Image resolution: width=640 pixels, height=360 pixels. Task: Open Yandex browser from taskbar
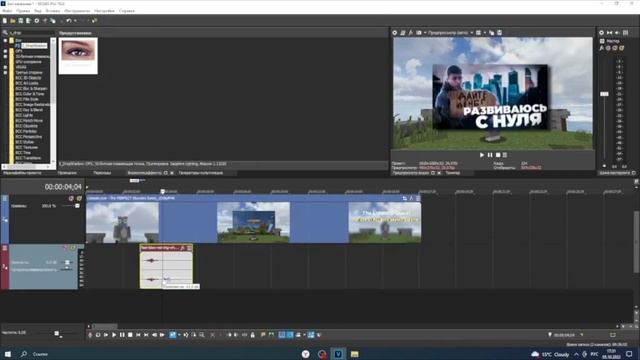pyautogui.click(x=306, y=354)
